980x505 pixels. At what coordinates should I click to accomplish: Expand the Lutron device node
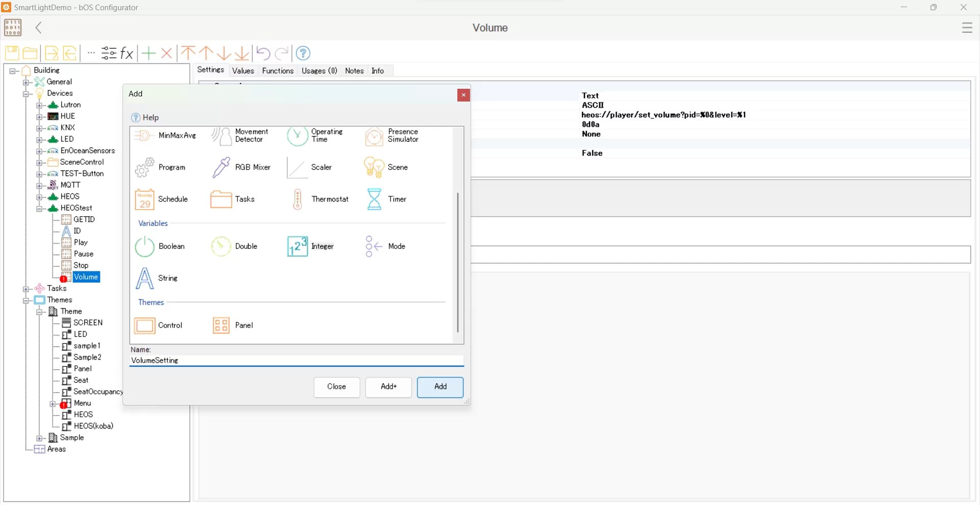pyautogui.click(x=39, y=105)
